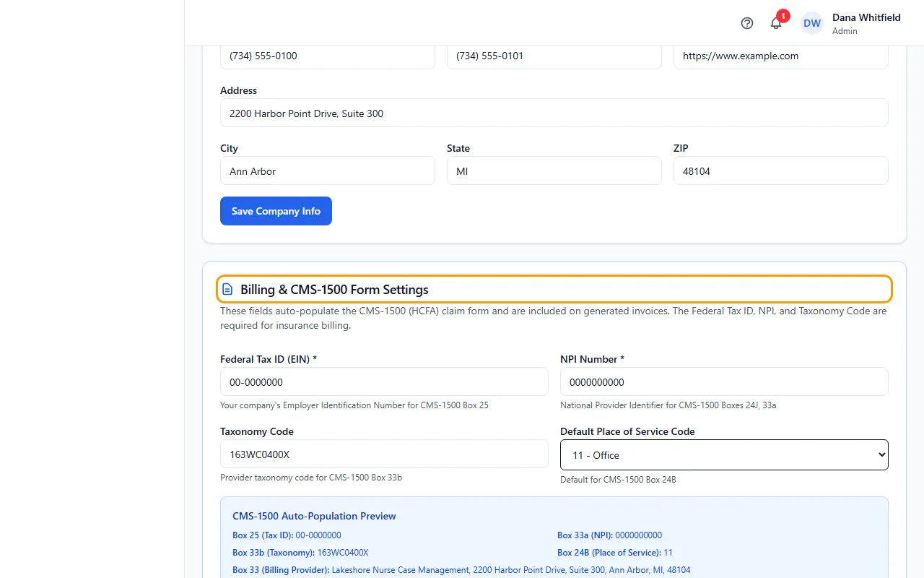The width and height of the screenshot is (924, 578).
Task: Focus the City field Ann Arbor
Action: 328,171
